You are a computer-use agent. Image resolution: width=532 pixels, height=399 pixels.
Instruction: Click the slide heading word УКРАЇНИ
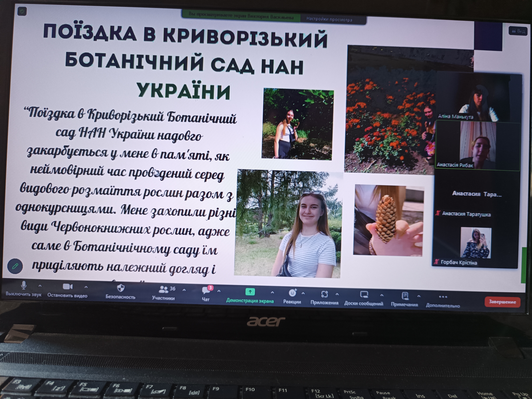tap(184, 91)
